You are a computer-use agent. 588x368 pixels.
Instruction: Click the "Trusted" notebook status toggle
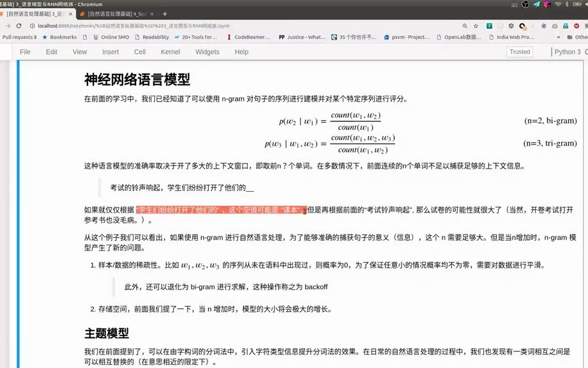coord(519,52)
